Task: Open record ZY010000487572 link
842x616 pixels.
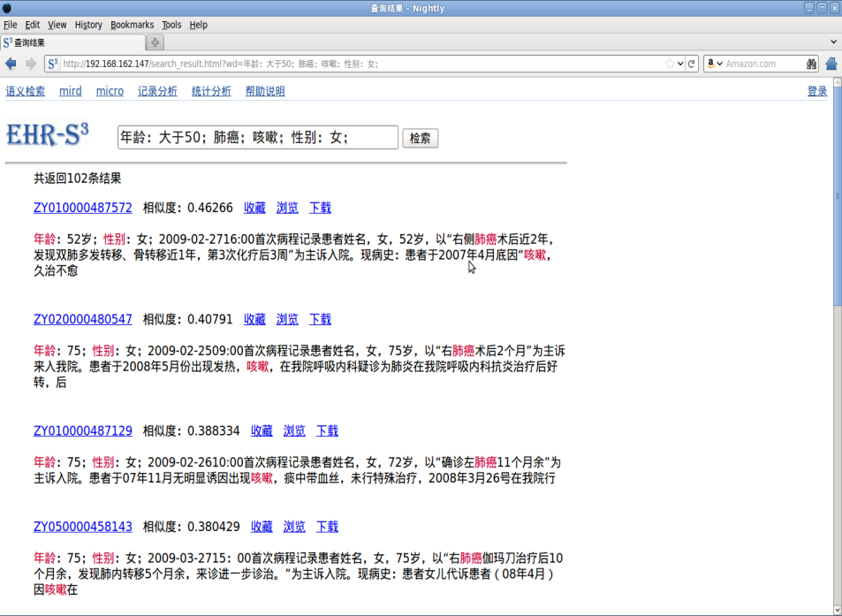Action: pos(83,208)
